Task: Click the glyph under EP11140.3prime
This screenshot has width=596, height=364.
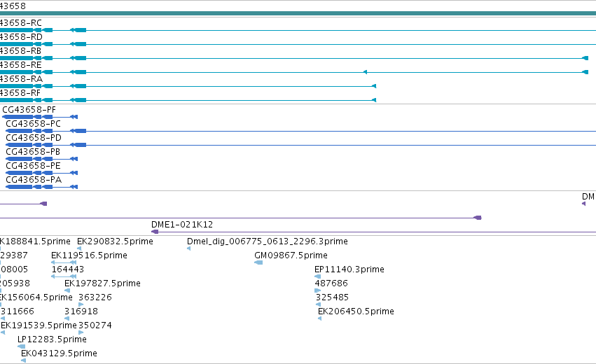Action: (318, 276)
